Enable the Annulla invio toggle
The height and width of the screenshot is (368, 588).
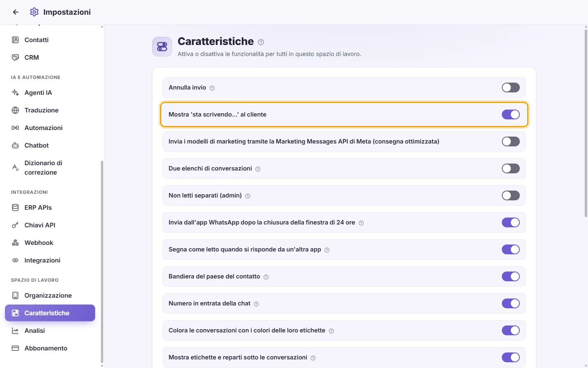click(510, 88)
